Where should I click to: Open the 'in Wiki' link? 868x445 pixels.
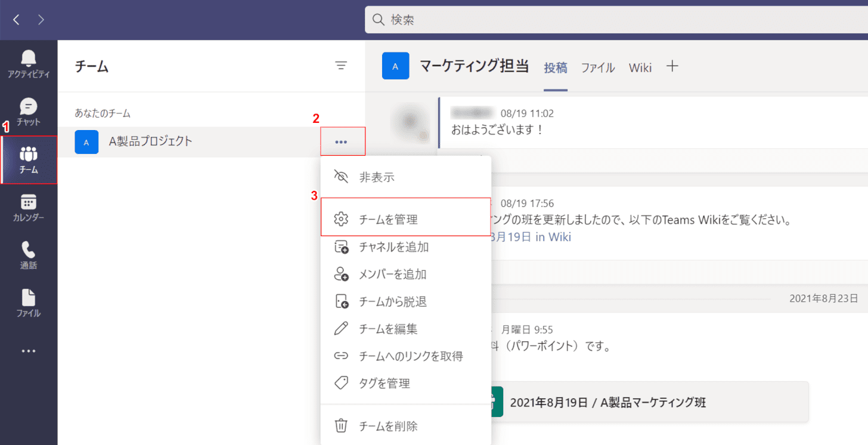click(553, 237)
